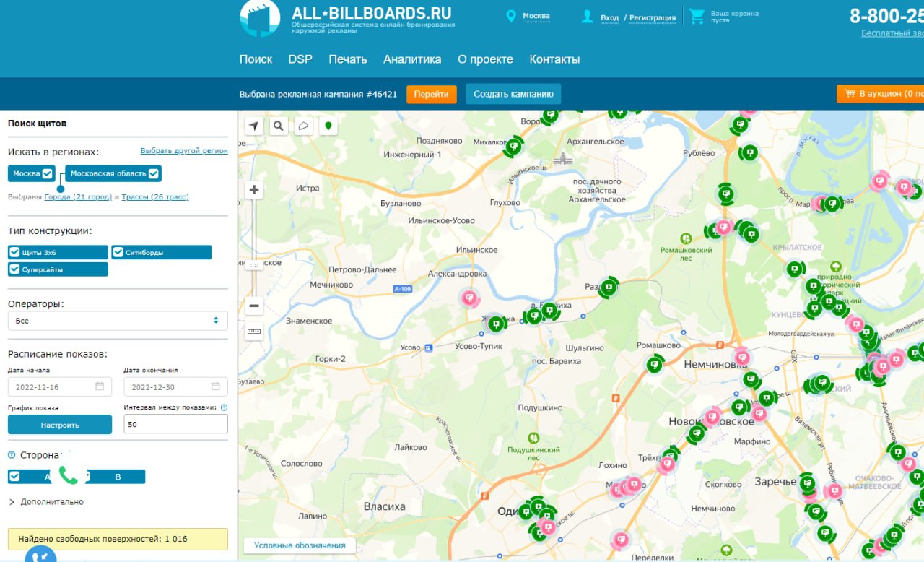Open the end date calendar icon
Image resolution: width=924 pixels, height=562 pixels.
coord(215,386)
